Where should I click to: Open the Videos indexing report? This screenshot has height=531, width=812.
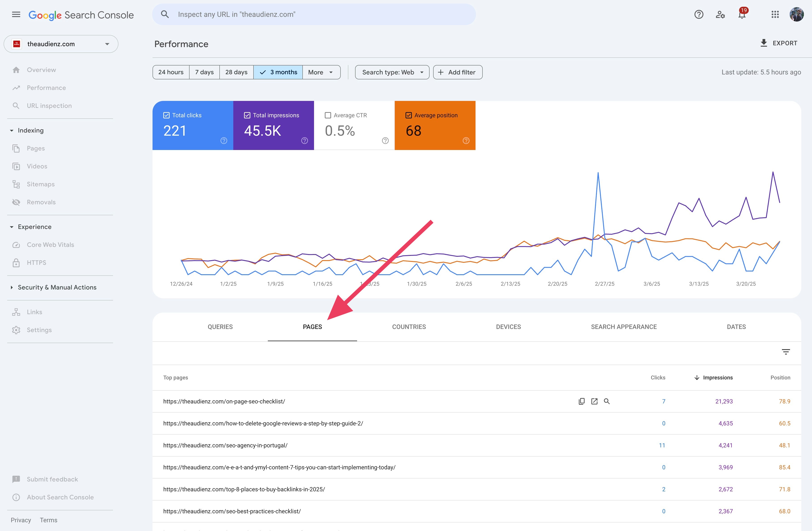click(37, 166)
